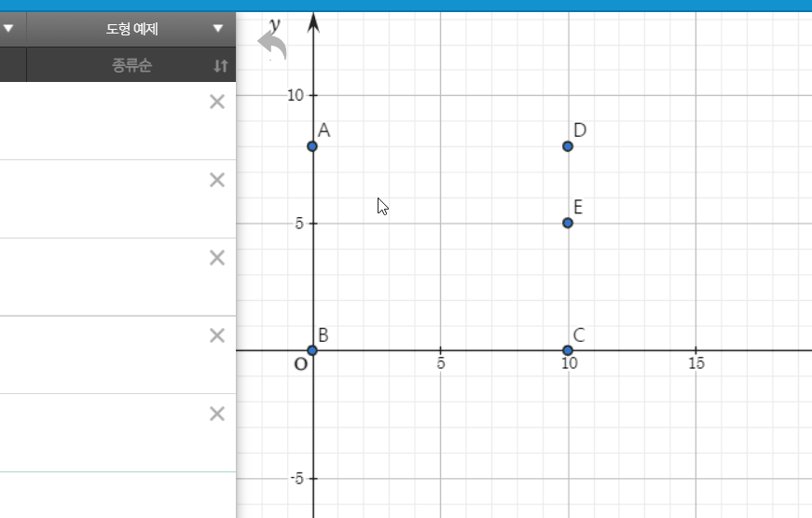The image size is (812, 518).
Task: Click the 도형 예제 header title
Action: pos(131,29)
